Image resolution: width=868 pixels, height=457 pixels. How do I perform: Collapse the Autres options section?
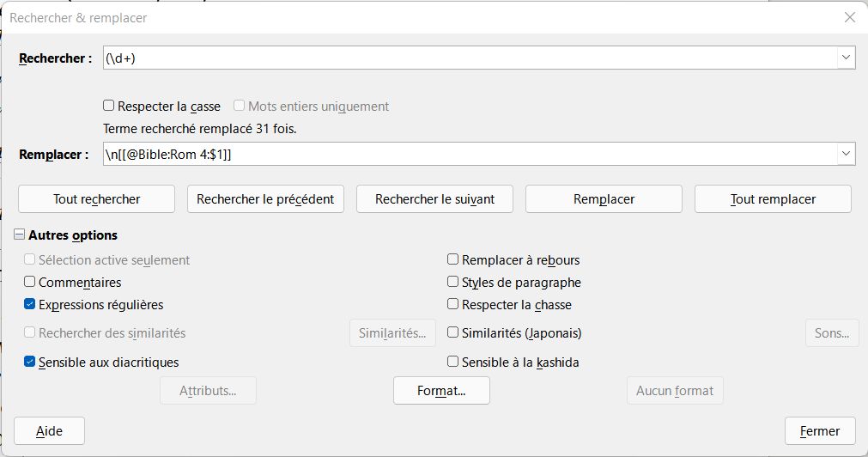click(19, 235)
